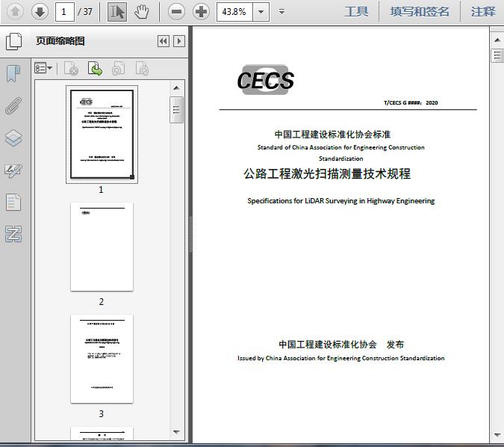This screenshot has height=447, width=504.
Task: Click document scroll down arrow
Action: [x=497, y=435]
